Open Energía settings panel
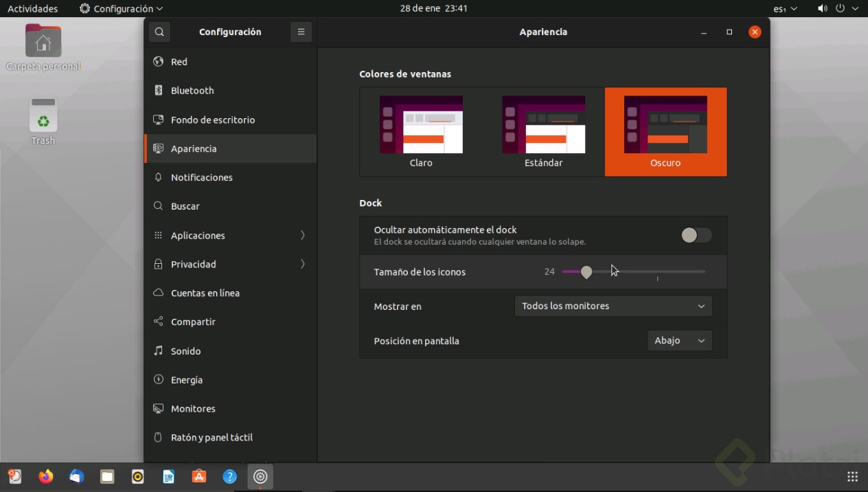Viewport: 868px width, 492px height. coord(231,380)
